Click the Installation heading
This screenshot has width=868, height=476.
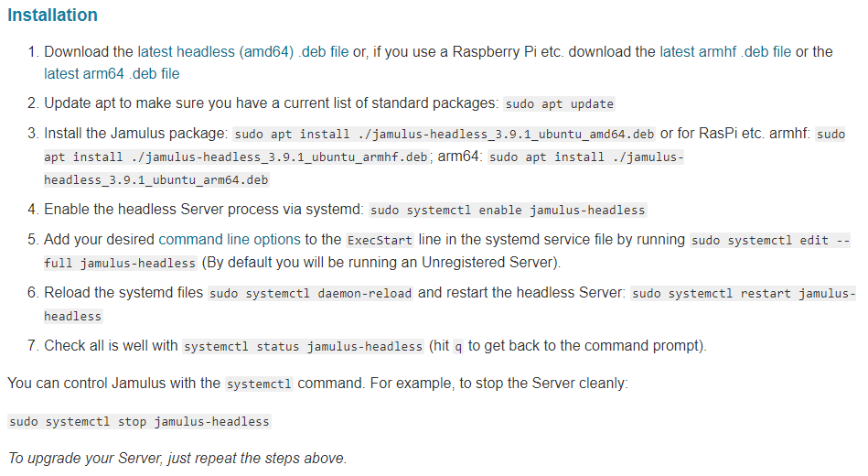52,16
